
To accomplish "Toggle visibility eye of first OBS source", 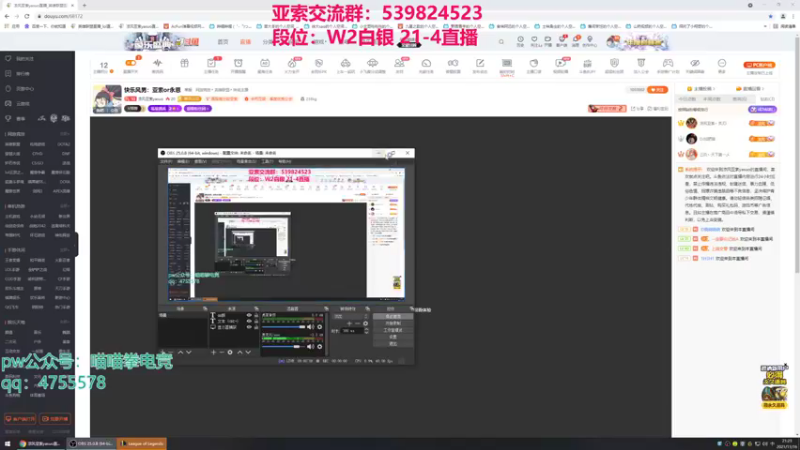I will [249, 315].
